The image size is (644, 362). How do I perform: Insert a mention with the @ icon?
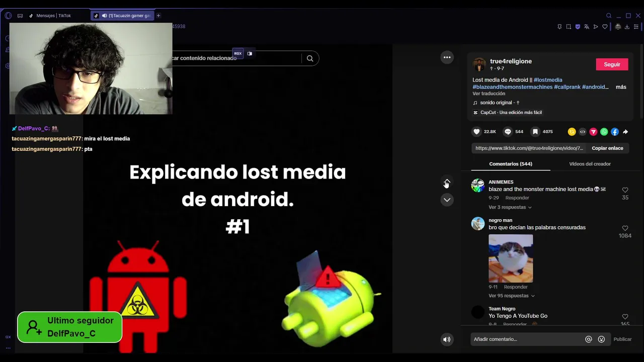589,339
